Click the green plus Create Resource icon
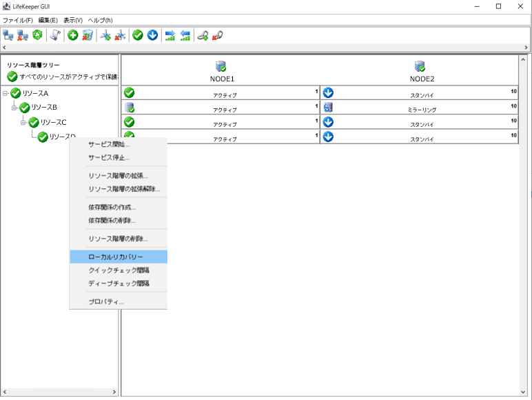The height and width of the screenshot is (400, 532). click(72, 35)
